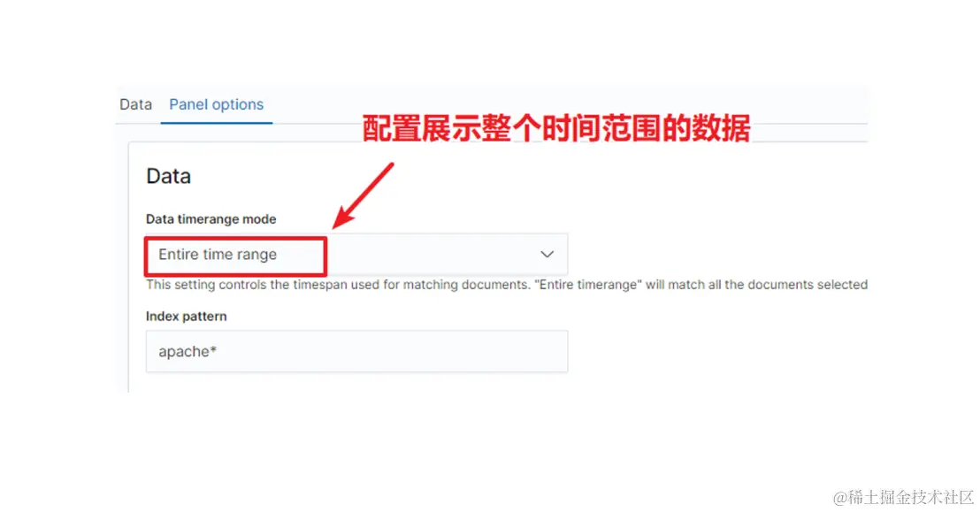Image resolution: width=980 pixels, height=512 pixels.
Task: Click the blank middle area of timerange dropdown
Action: [432, 255]
